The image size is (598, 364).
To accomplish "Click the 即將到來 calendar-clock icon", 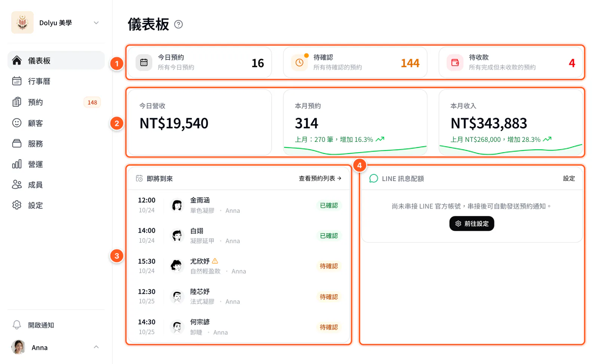I will tap(139, 178).
